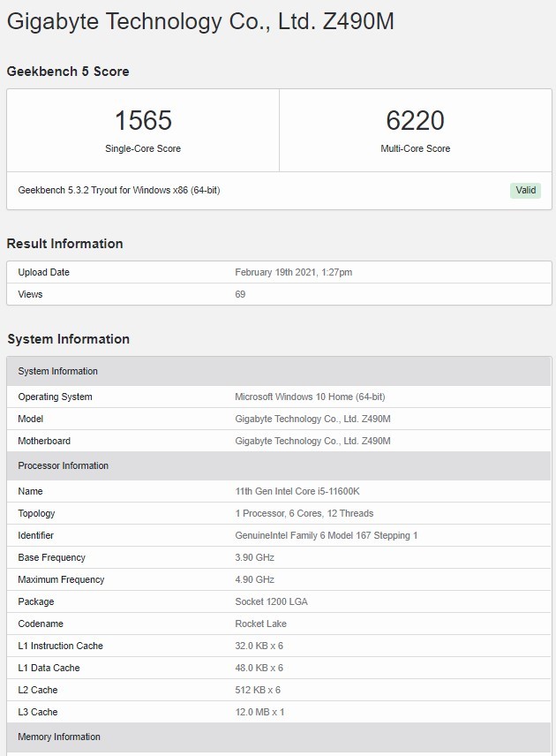This screenshot has height=756, width=556.
Task: Click the Rocket Lake value
Action: coord(260,624)
